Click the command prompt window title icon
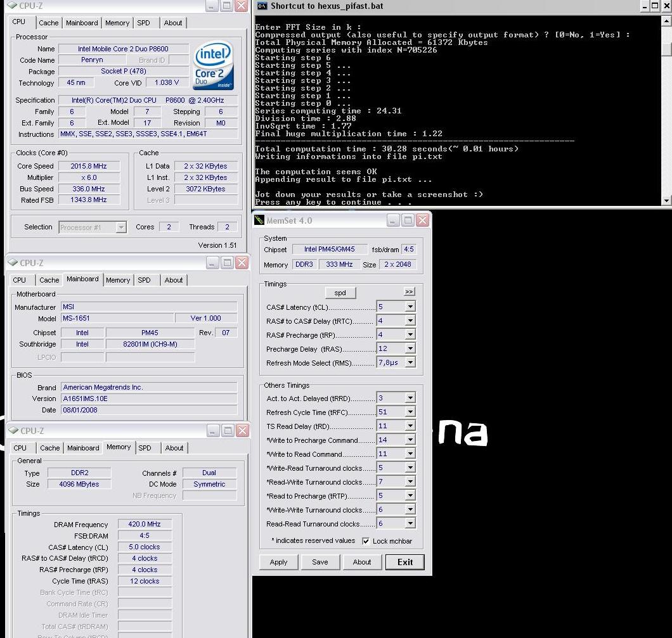Viewport: 672px width, 638px height. [x=261, y=6]
